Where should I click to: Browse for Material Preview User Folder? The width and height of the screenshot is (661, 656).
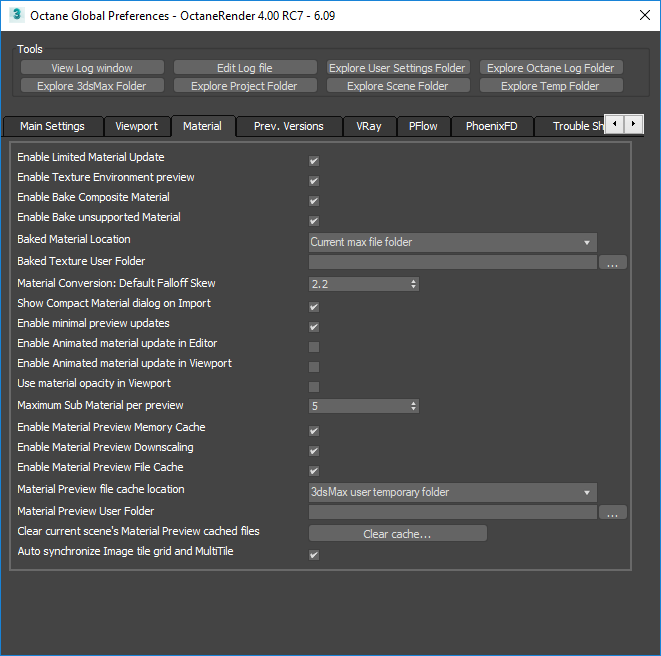click(612, 513)
